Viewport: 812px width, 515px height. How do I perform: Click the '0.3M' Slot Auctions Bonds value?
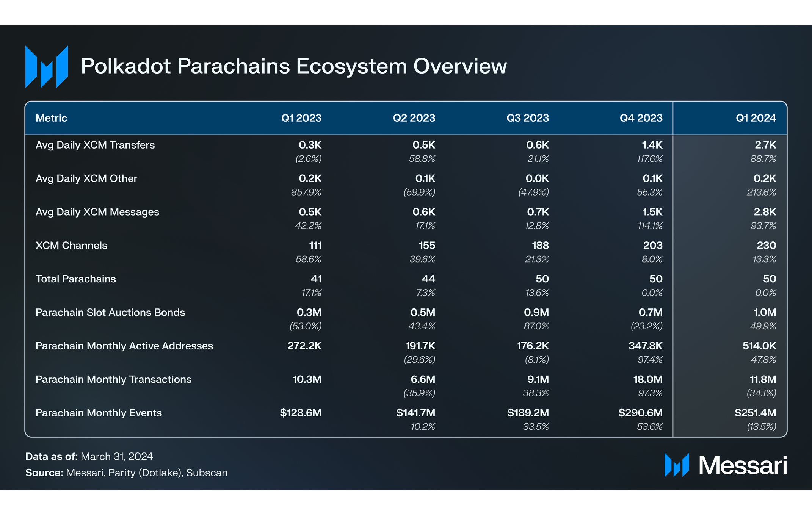coord(309,313)
